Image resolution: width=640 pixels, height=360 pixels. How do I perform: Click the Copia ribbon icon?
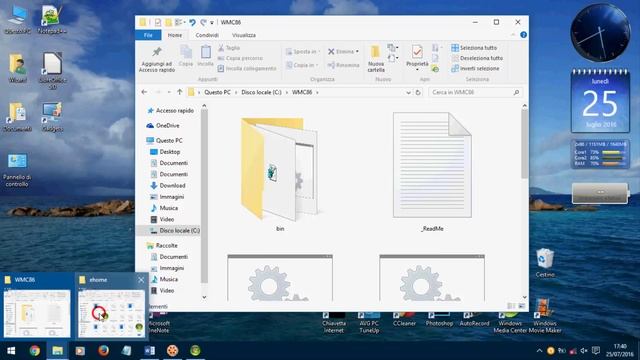[x=186, y=56]
